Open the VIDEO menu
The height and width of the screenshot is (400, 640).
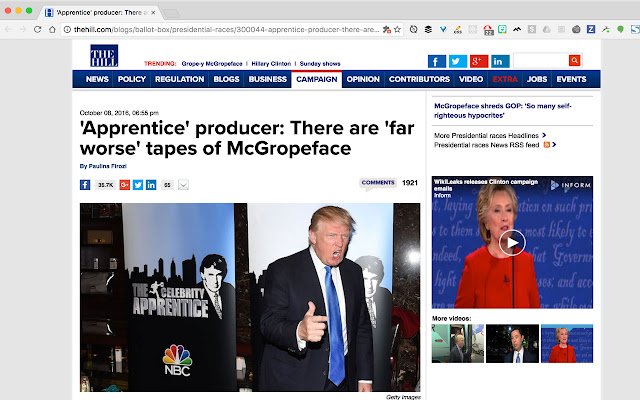click(471, 79)
